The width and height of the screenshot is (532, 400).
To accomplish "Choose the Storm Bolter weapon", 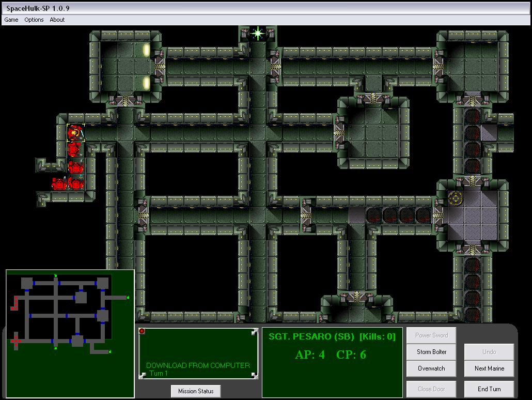I will pos(431,352).
